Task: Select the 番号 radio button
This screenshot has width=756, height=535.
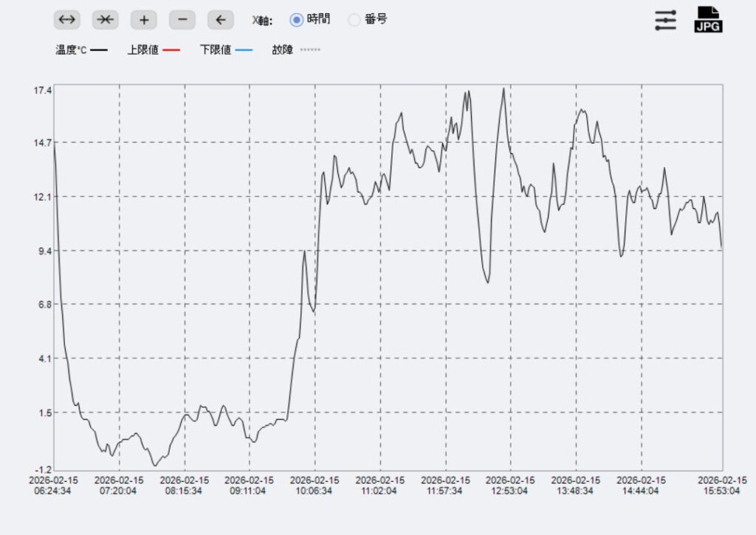Action: coord(354,20)
